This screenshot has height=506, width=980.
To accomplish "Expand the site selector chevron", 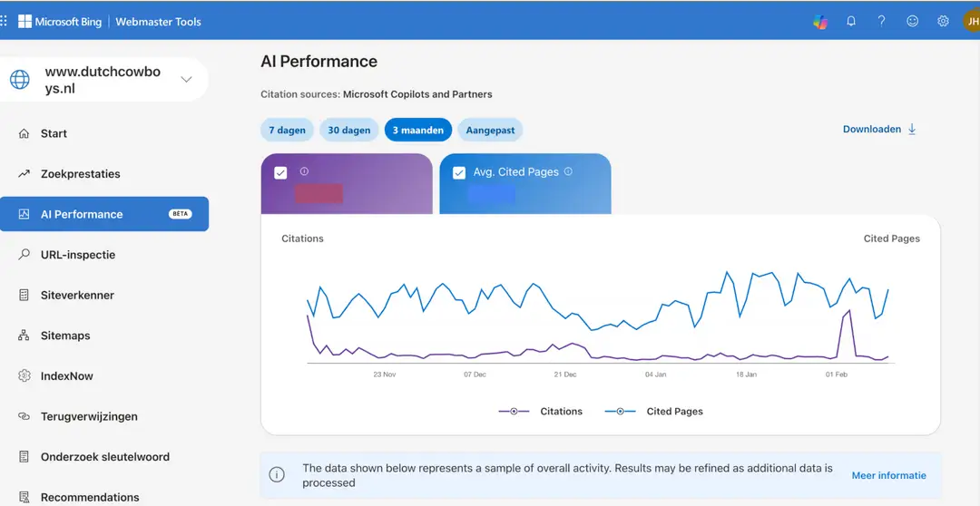I will point(186,79).
